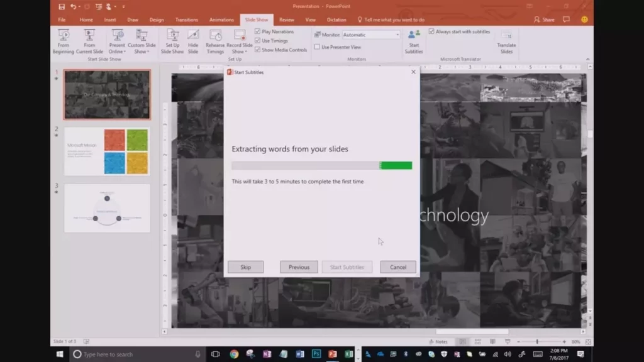Switch to the Insert tab
The height and width of the screenshot is (362, 644).
[109, 19]
